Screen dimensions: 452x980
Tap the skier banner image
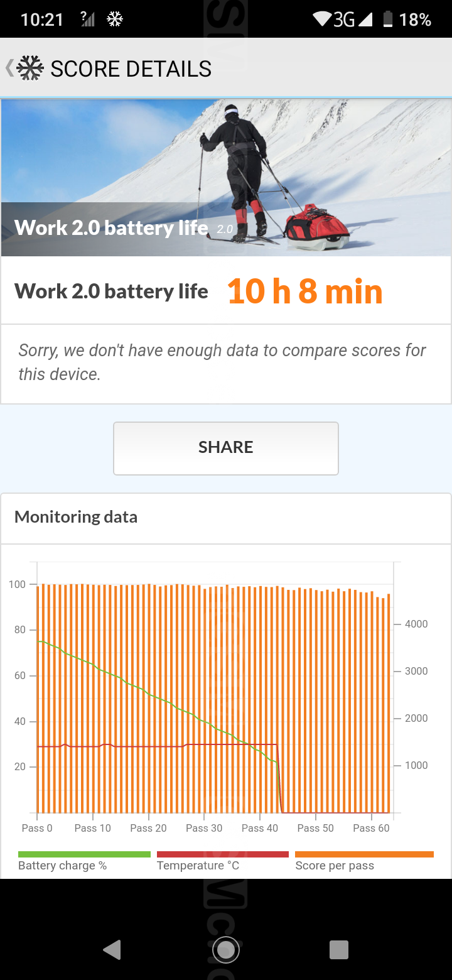(226, 177)
